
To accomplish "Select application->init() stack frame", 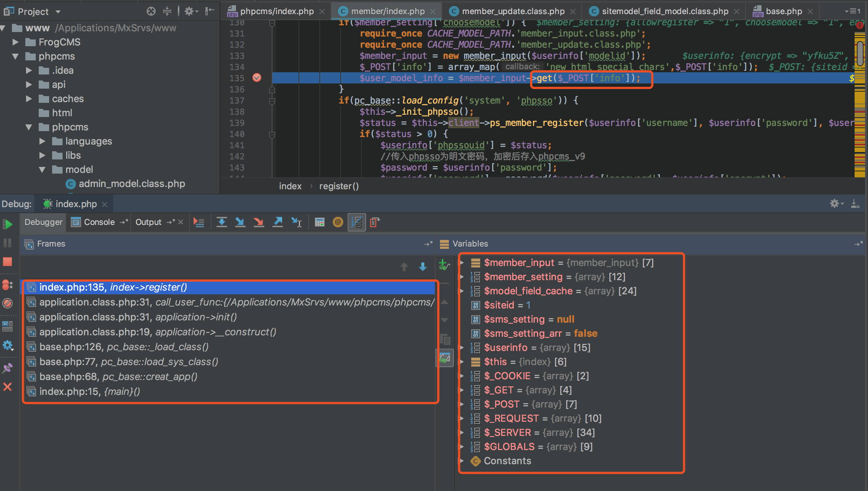I will (138, 317).
